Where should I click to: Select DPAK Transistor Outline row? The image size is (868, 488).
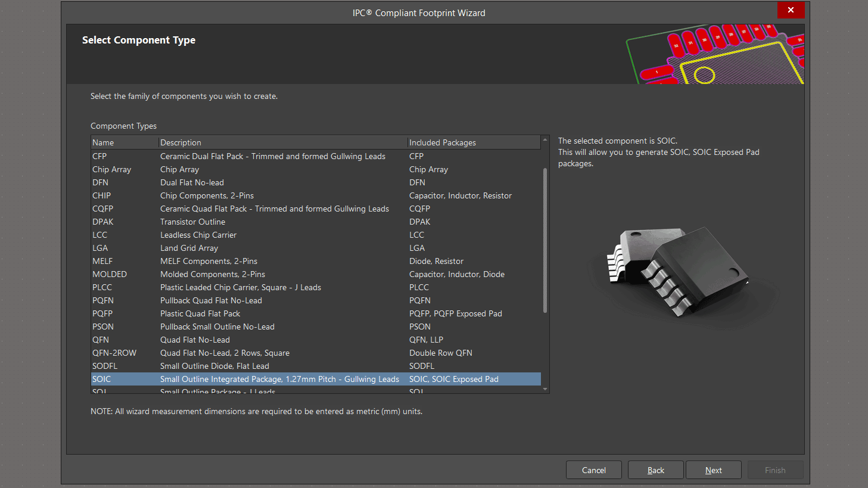tap(102, 222)
